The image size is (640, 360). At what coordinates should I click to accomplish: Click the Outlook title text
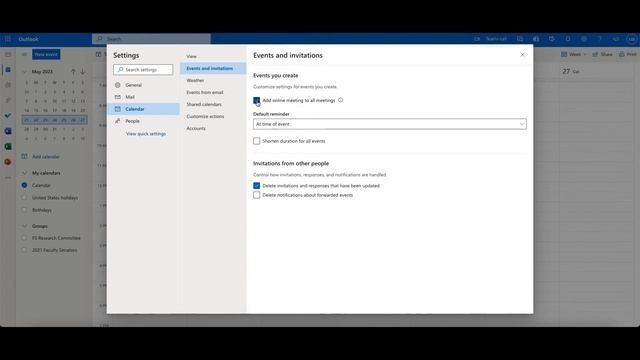click(29, 39)
